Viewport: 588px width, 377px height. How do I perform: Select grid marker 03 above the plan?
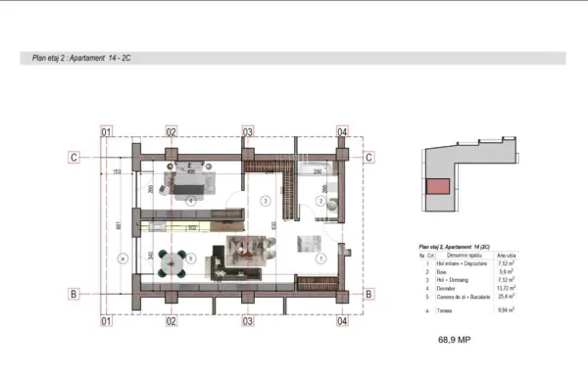pyautogui.click(x=248, y=132)
